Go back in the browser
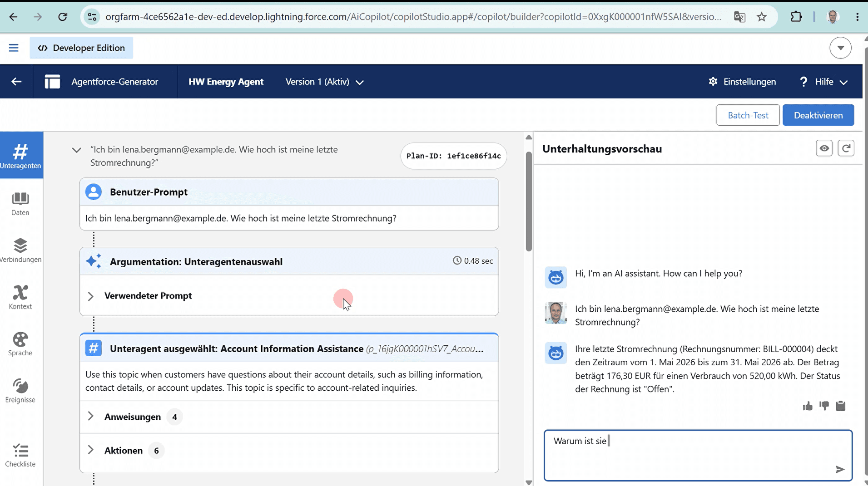This screenshot has width=868, height=486. (x=14, y=17)
